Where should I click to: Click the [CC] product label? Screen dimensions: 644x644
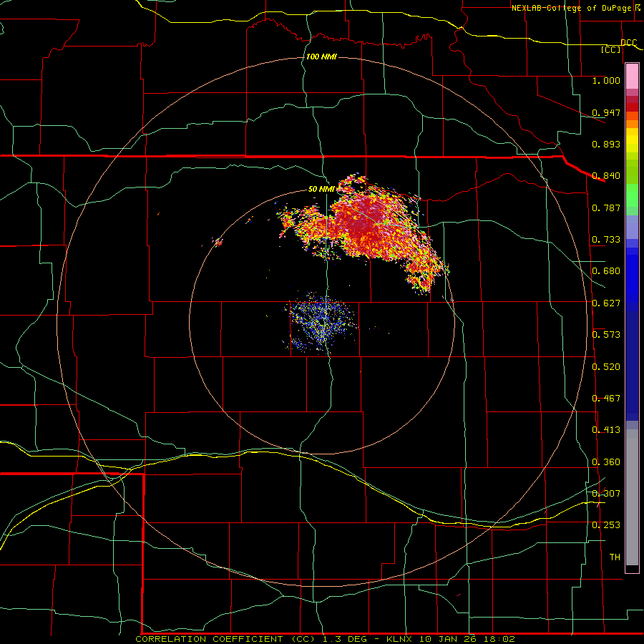(x=611, y=49)
